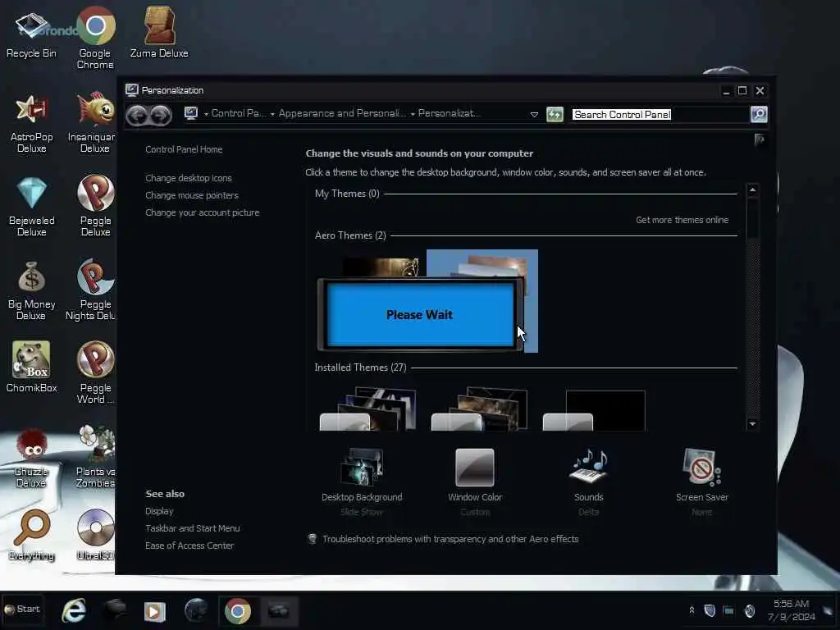Image resolution: width=840 pixels, height=630 pixels.
Task: Click Change mouse pointers link
Action: (x=192, y=195)
